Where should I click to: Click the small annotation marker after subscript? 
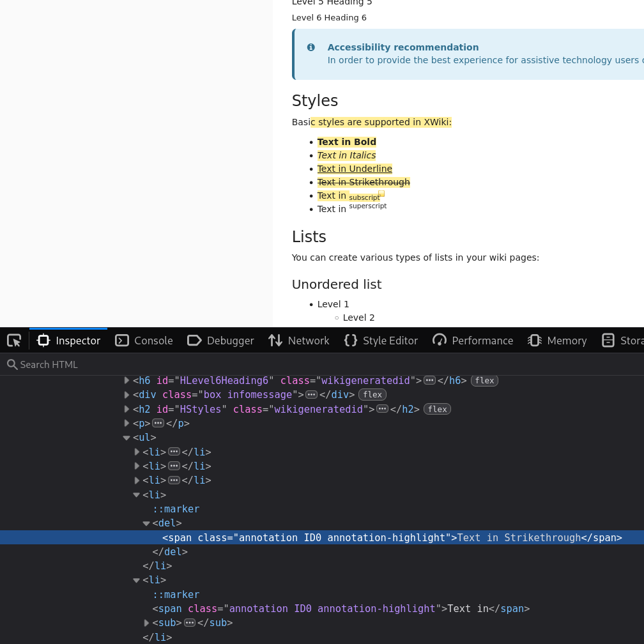point(381,193)
